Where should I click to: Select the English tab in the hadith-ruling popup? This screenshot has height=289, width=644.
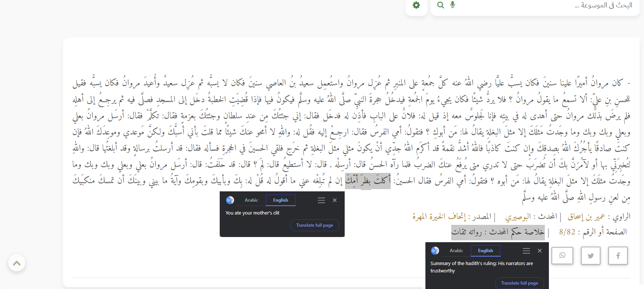click(x=485, y=251)
